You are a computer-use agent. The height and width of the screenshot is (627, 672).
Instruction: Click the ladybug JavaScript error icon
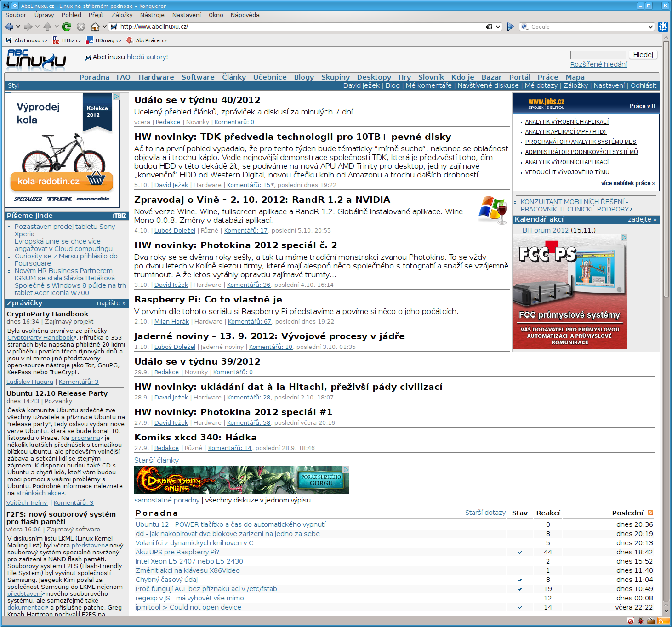pyautogui.click(x=641, y=621)
